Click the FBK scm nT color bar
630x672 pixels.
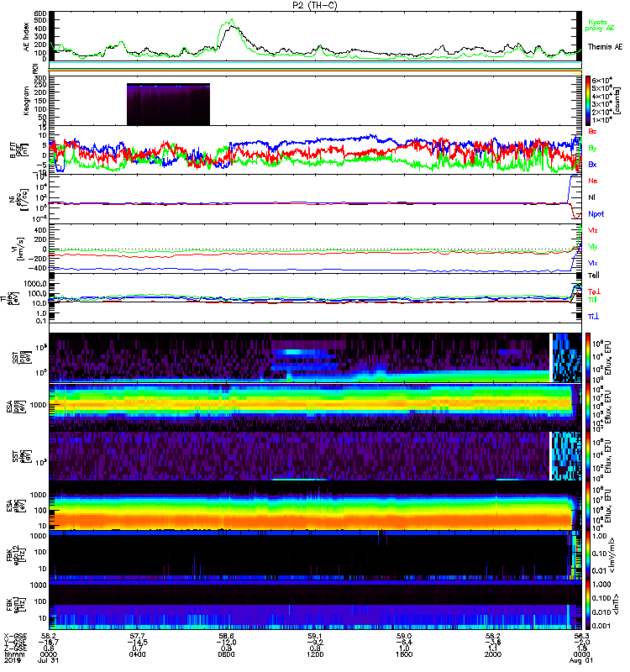pyautogui.click(x=588, y=605)
